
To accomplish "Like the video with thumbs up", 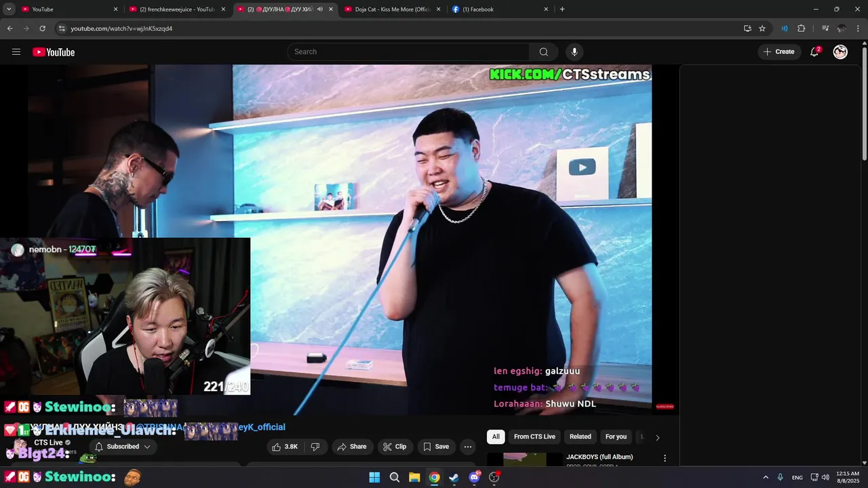I will click(x=285, y=447).
